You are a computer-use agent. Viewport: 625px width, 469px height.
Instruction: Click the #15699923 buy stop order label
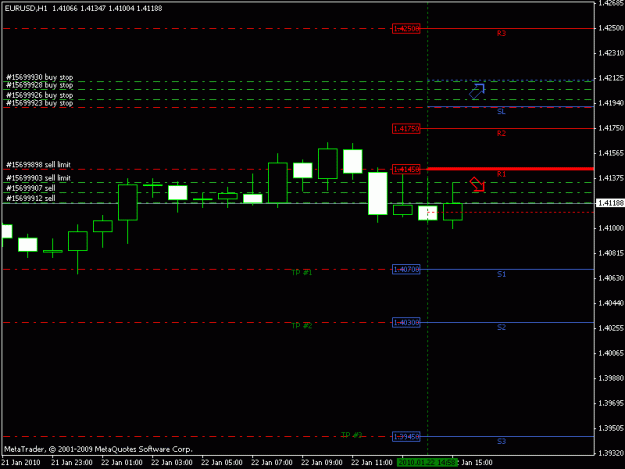[x=39, y=103]
